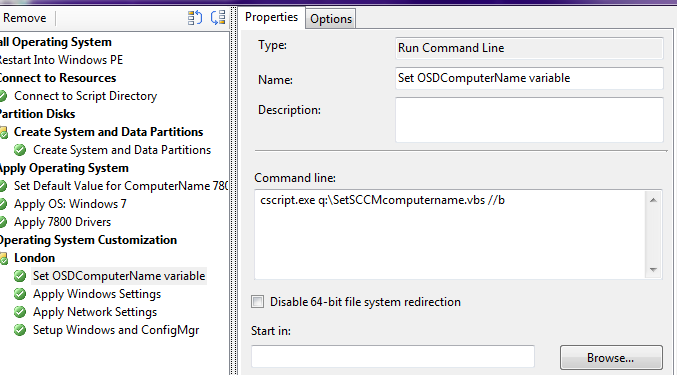
Task: Select the Connect to Script Directory step
Action: pos(85,96)
